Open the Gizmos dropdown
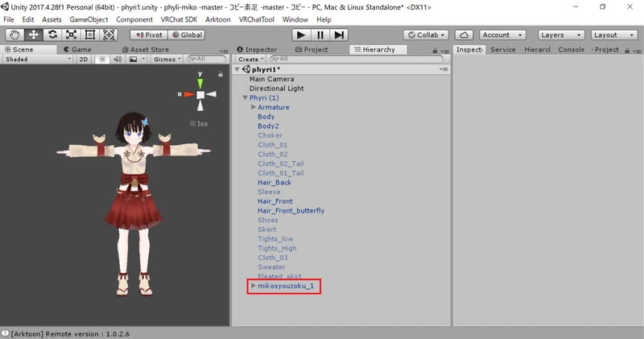644x339 pixels. [167, 59]
